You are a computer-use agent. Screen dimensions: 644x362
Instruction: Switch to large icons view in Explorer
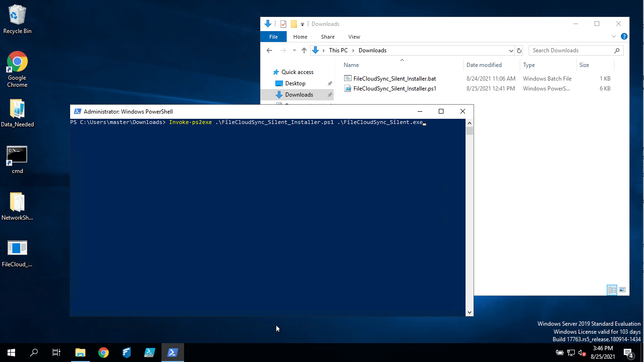(622, 290)
